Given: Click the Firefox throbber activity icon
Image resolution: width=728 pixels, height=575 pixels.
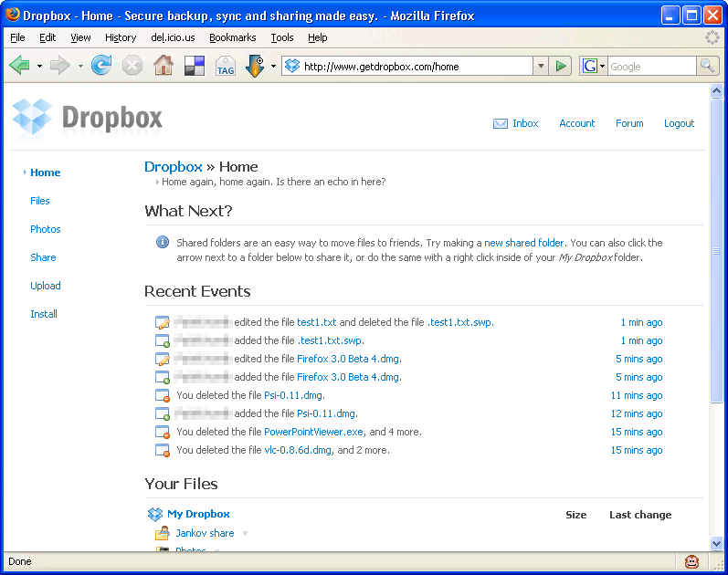Looking at the screenshot, I should pos(712,37).
